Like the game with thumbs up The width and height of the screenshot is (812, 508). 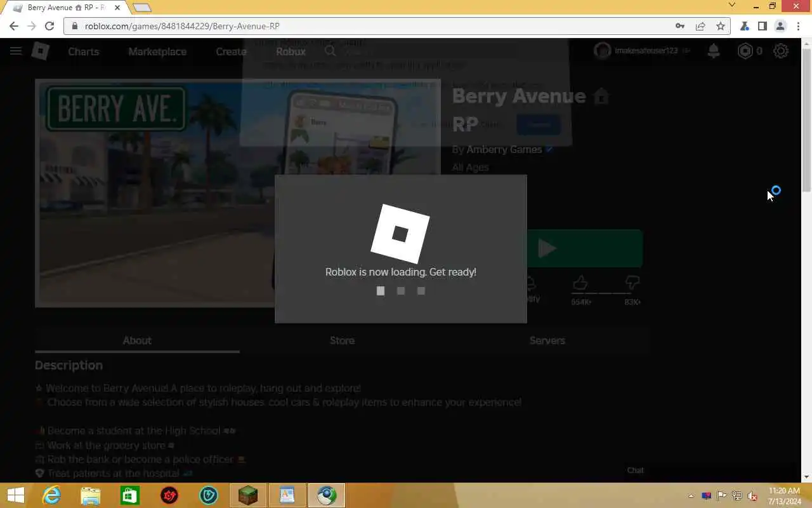click(580, 283)
